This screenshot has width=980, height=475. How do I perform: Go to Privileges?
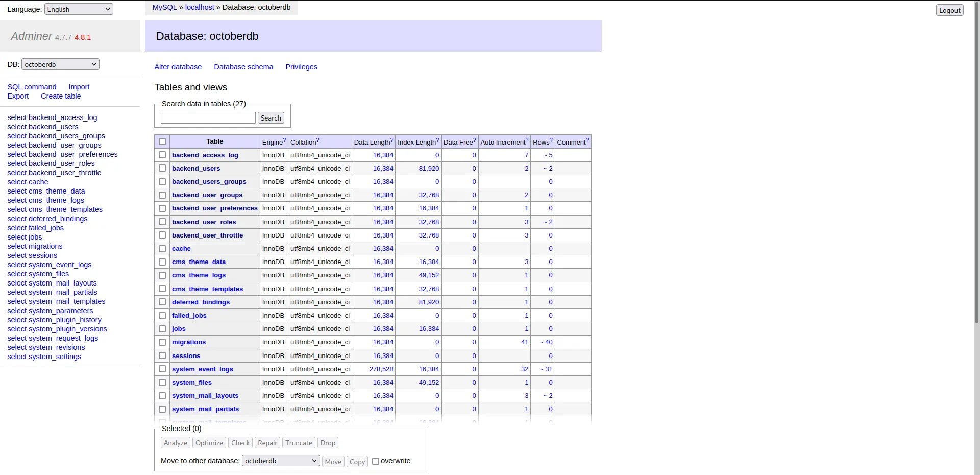click(x=301, y=67)
